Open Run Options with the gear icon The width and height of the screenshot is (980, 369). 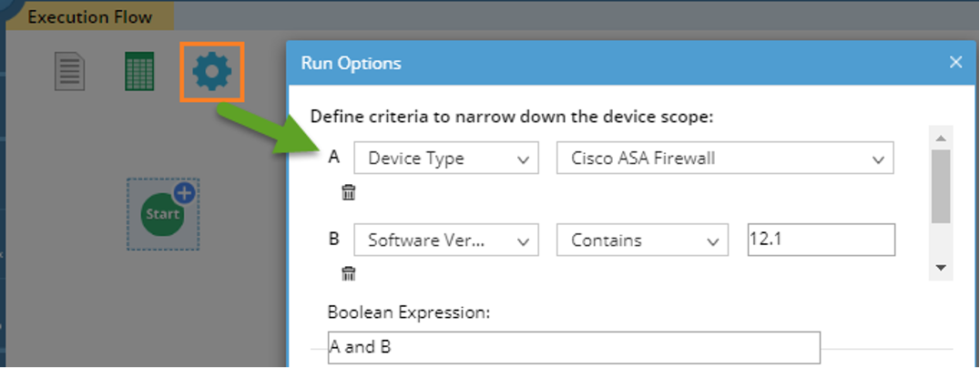click(x=211, y=71)
